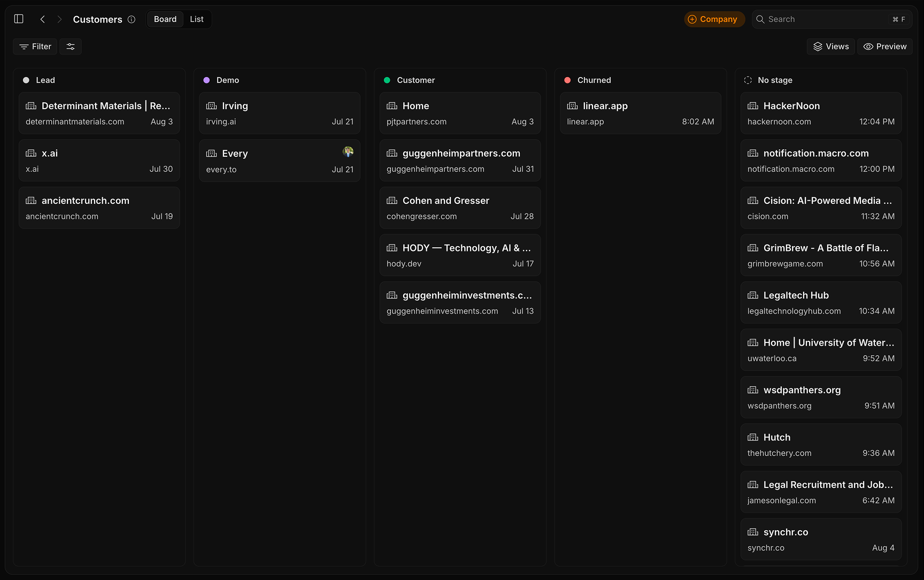The width and height of the screenshot is (924, 580).
Task: Open the Customer column header
Action: click(x=416, y=80)
